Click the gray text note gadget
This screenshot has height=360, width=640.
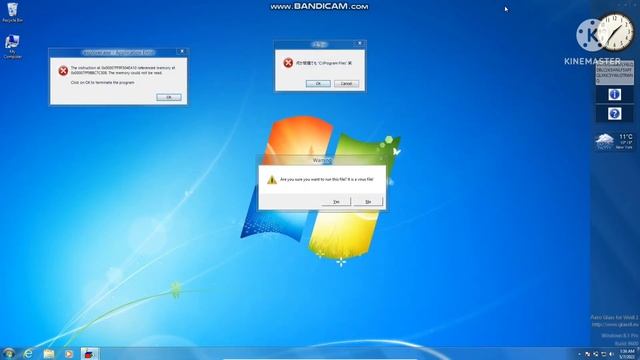(x=614, y=73)
